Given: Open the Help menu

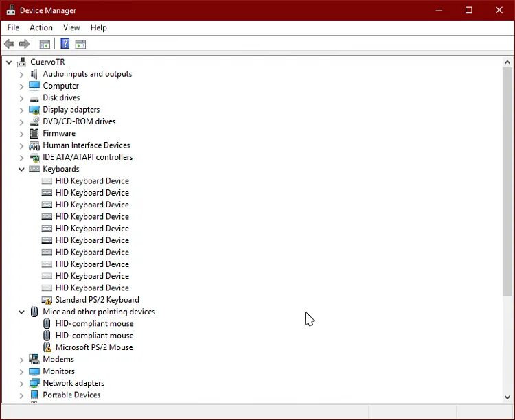Looking at the screenshot, I should [98, 27].
